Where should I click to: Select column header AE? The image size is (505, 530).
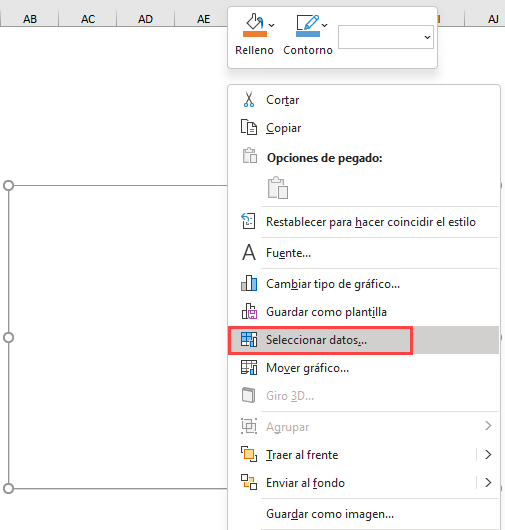(203, 19)
